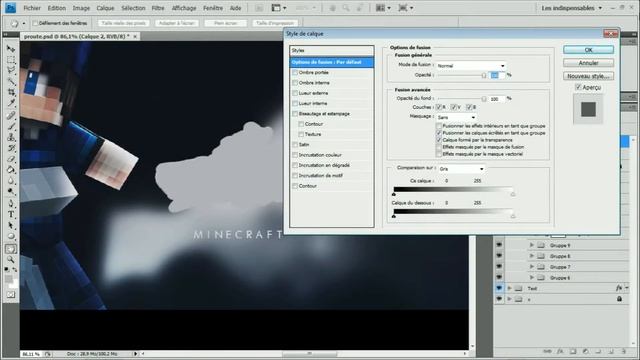
Task: Select the Dodge tool
Action: [11, 191]
